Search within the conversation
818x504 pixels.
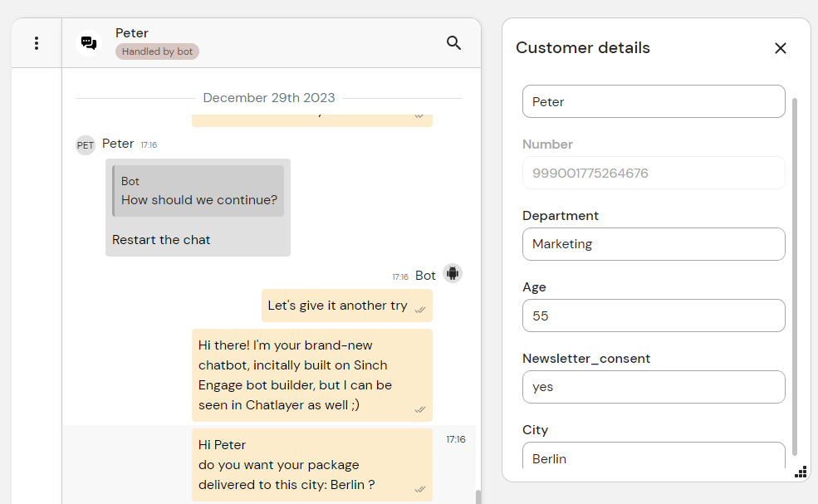453,43
